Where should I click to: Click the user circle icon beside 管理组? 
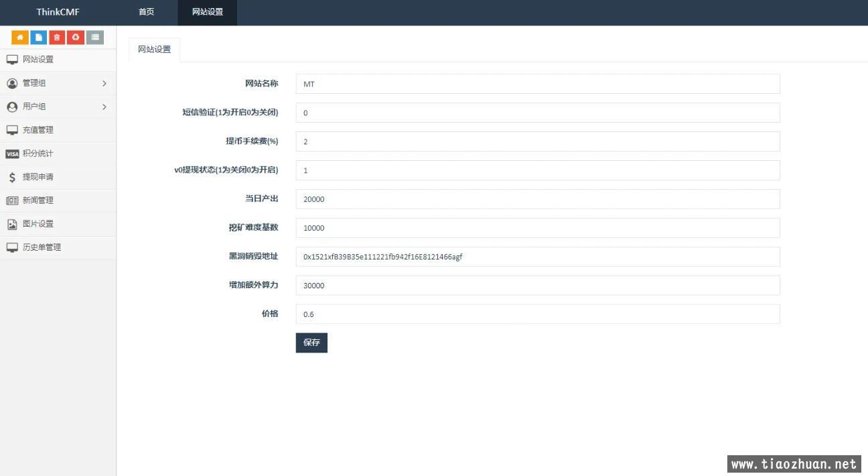12,83
